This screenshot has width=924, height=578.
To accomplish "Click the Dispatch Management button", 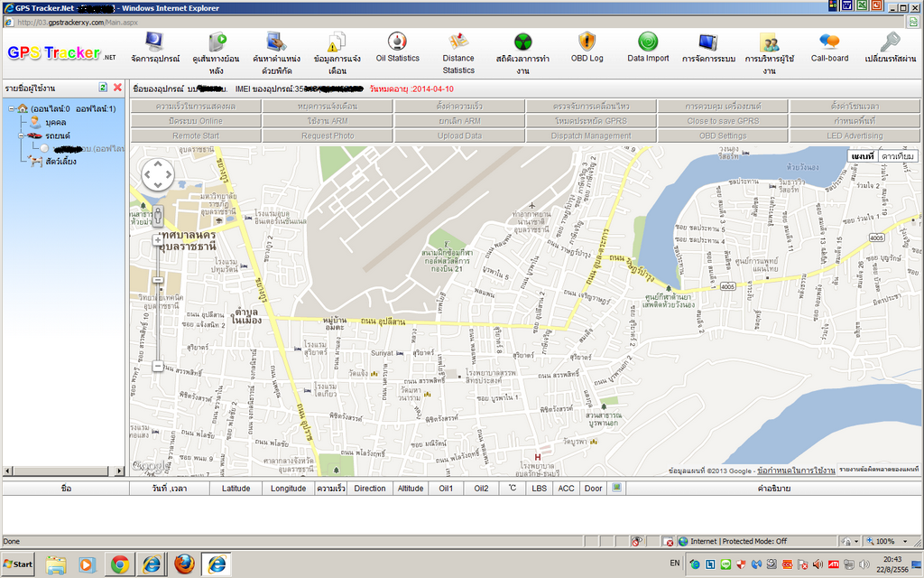I will click(591, 135).
